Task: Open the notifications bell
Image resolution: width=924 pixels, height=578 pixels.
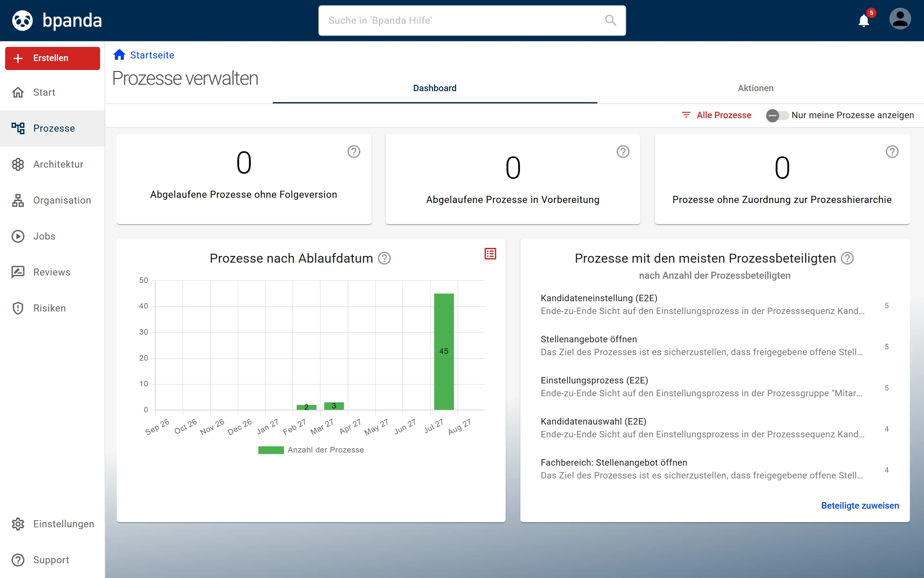Action: click(x=864, y=20)
